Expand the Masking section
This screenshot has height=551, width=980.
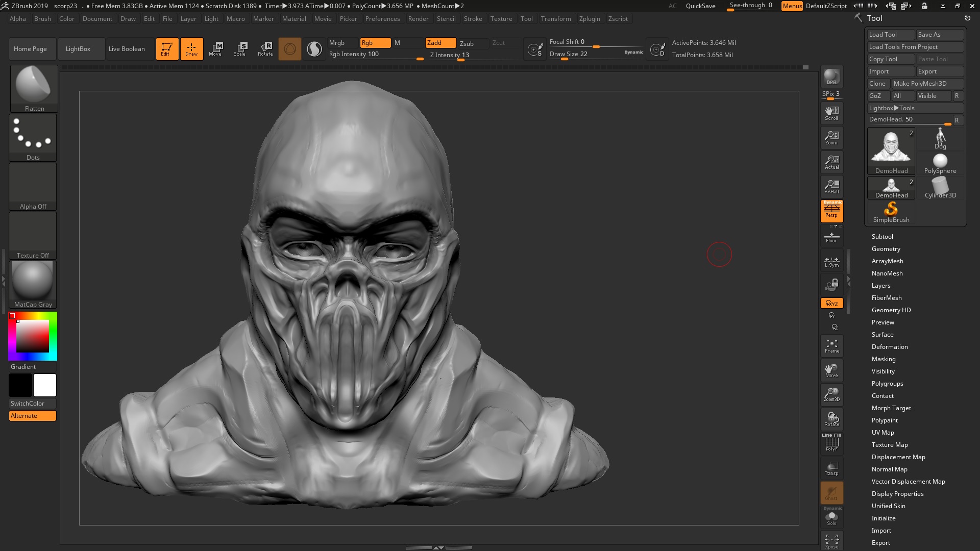click(x=883, y=359)
